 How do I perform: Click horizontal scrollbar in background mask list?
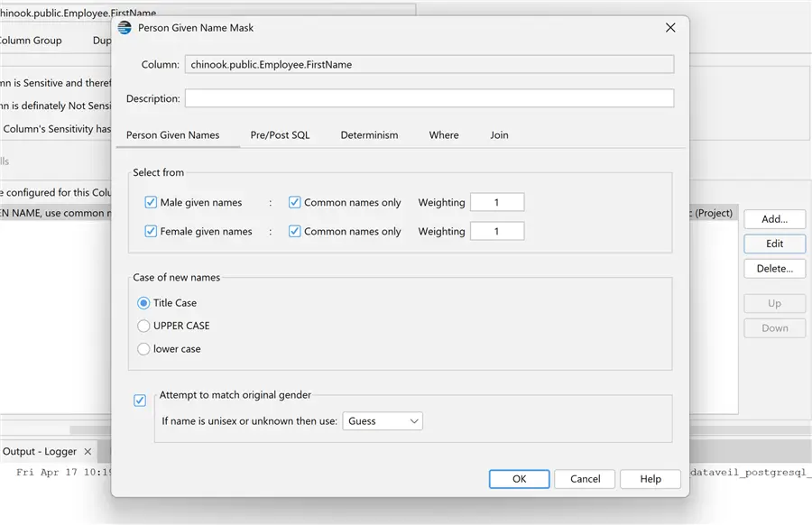90,429
